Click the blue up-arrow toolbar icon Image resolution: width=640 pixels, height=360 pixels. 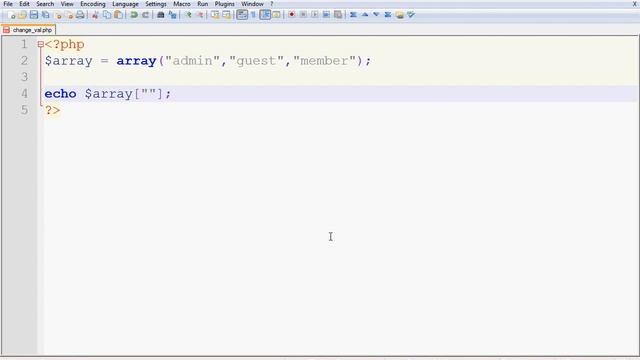(x=365, y=15)
